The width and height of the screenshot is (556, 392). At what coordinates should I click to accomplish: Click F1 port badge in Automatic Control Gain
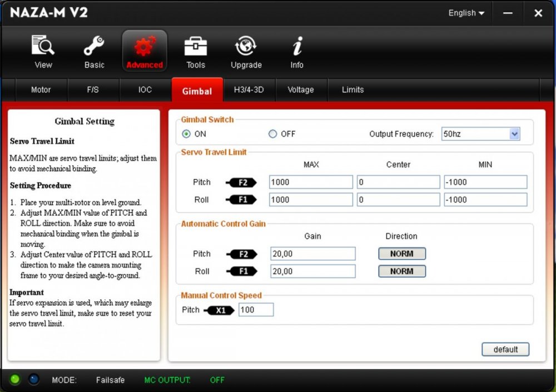point(242,271)
